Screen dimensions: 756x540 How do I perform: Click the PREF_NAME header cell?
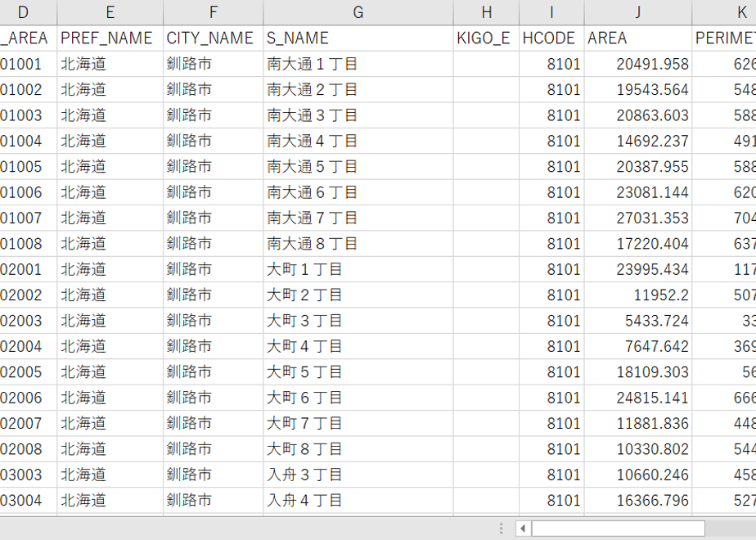110,38
